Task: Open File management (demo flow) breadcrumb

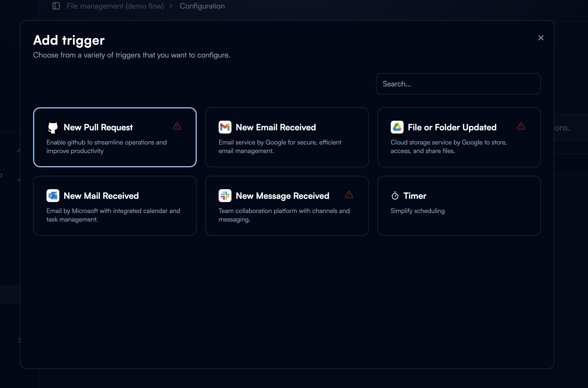Action: coord(115,6)
